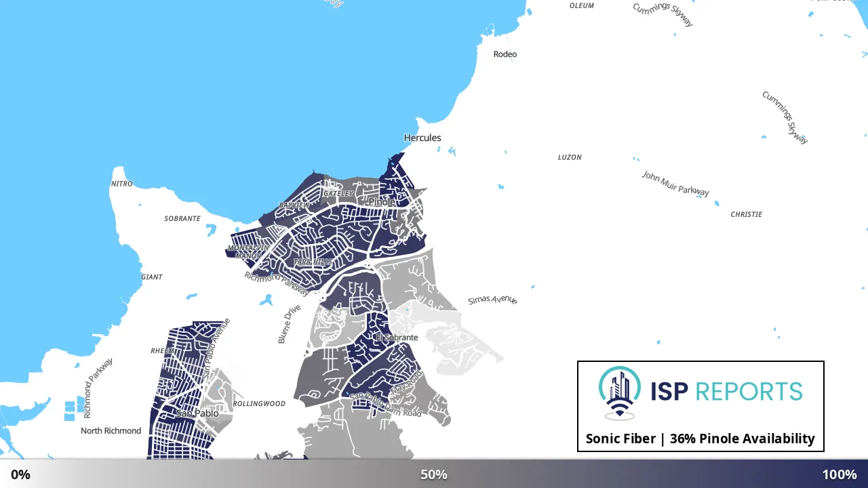The image size is (868, 488).
Task: Click the San Pablo Dam Road label
Action: click(x=385, y=405)
